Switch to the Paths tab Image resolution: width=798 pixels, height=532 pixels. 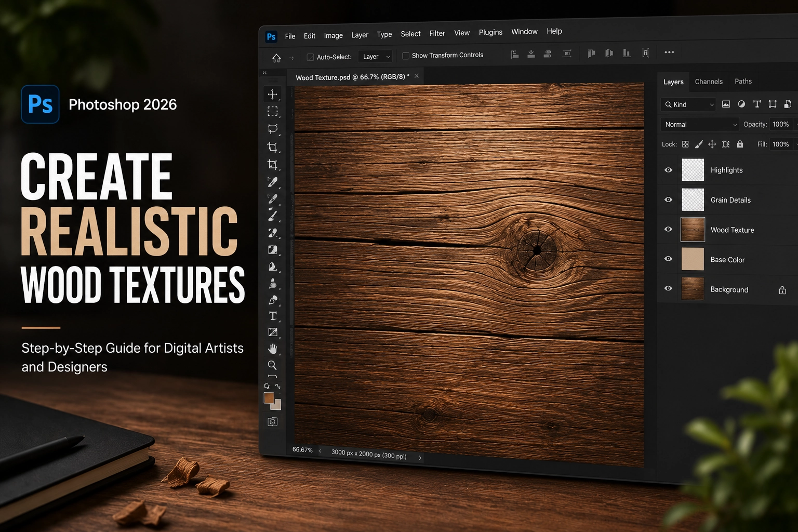click(743, 81)
